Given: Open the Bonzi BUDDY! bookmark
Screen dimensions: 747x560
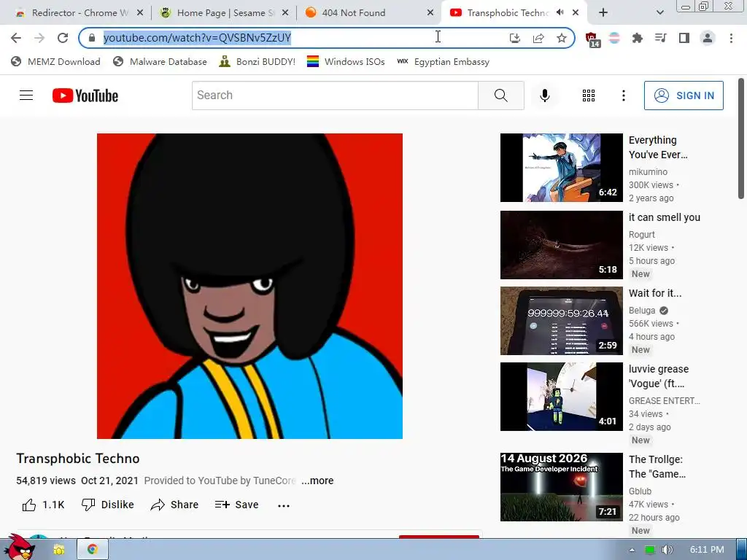Looking at the screenshot, I should [x=258, y=62].
